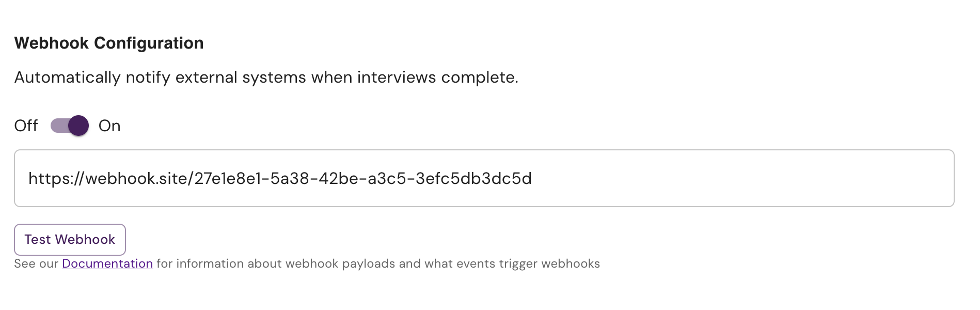Open the Documentation link
This screenshot has height=310, width=980.
tap(107, 263)
